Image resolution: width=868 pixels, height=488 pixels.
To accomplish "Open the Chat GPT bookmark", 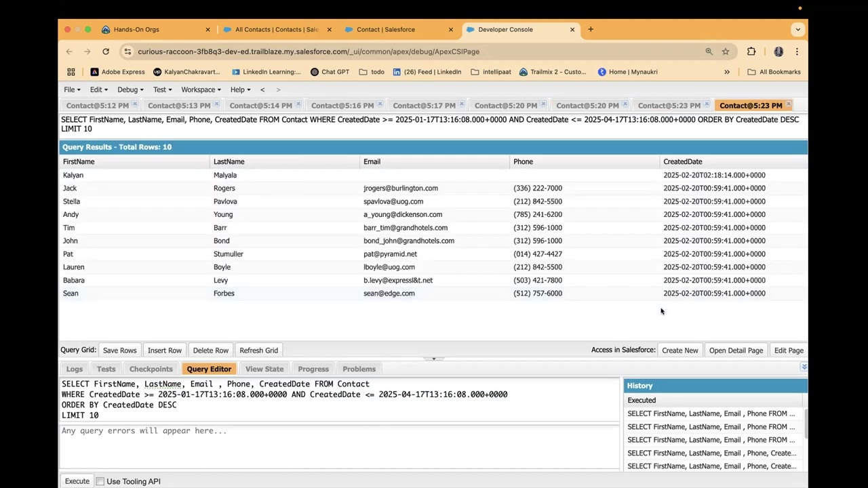I will point(330,72).
